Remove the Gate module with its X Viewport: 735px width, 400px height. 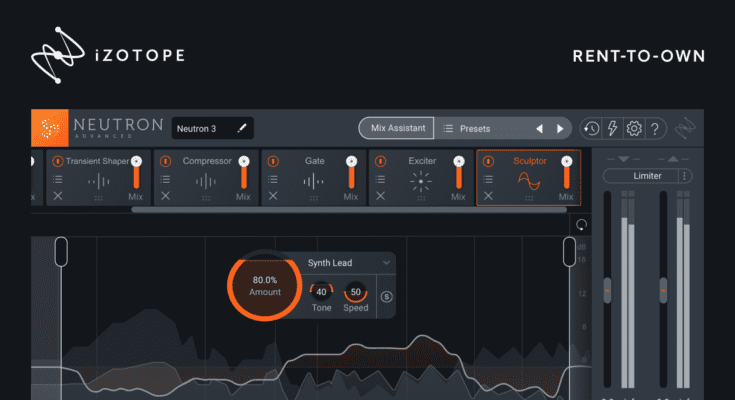click(x=273, y=196)
